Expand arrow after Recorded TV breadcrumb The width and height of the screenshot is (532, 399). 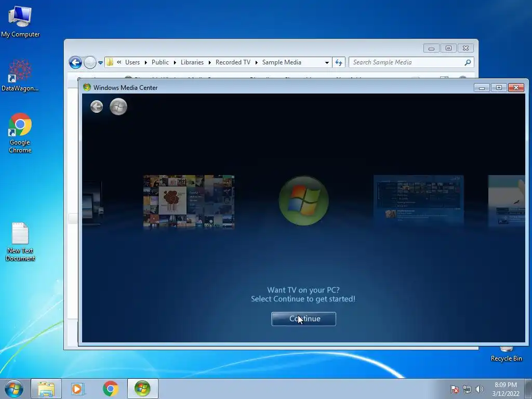pos(257,62)
